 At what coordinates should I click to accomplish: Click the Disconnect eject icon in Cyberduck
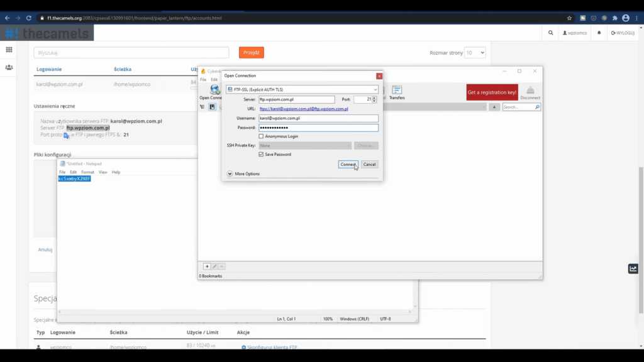click(x=530, y=90)
